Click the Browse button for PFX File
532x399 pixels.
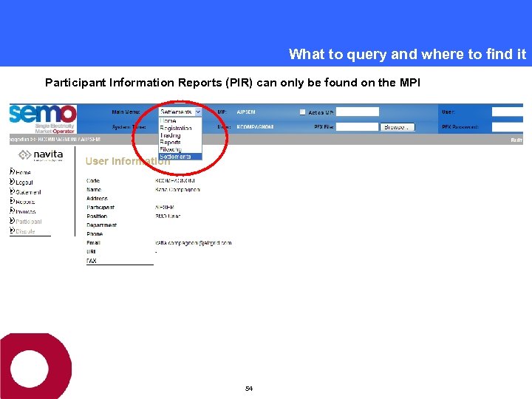coord(398,127)
